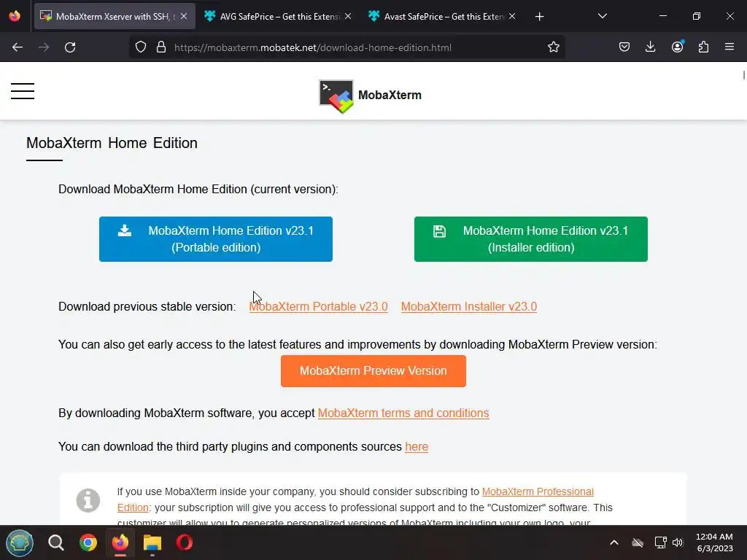
Task: Close the AVG SafePrice tab
Action: [x=348, y=16]
